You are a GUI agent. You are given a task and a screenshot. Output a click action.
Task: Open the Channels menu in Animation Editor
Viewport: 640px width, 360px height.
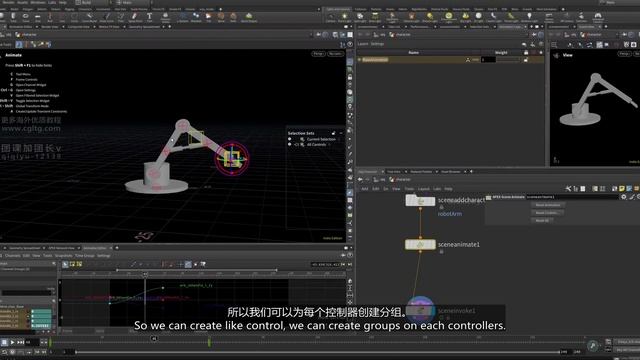pyautogui.click(x=12, y=256)
